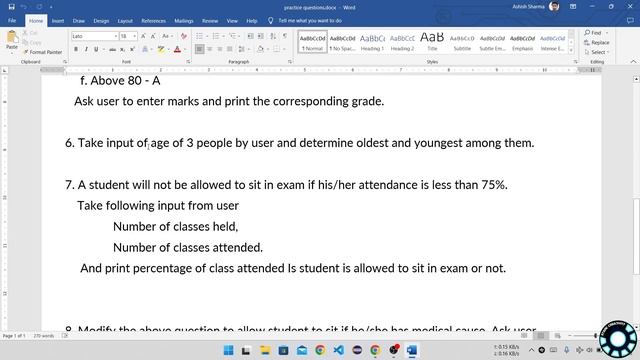This screenshot has width=640, height=360.
Task: Open the File menu
Action: click(x=12, y=20)
